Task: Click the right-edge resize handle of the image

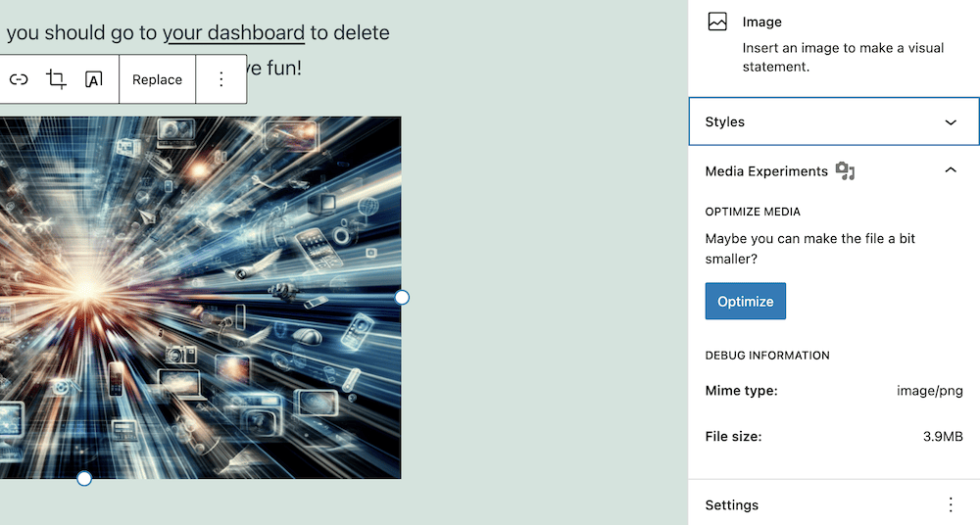Action: point(402,298)
